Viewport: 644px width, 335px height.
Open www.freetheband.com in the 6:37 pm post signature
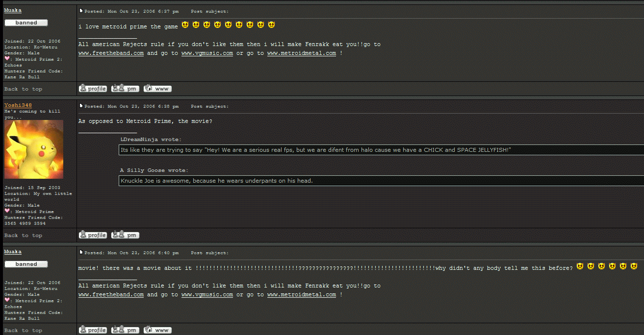tap(111, 53)
